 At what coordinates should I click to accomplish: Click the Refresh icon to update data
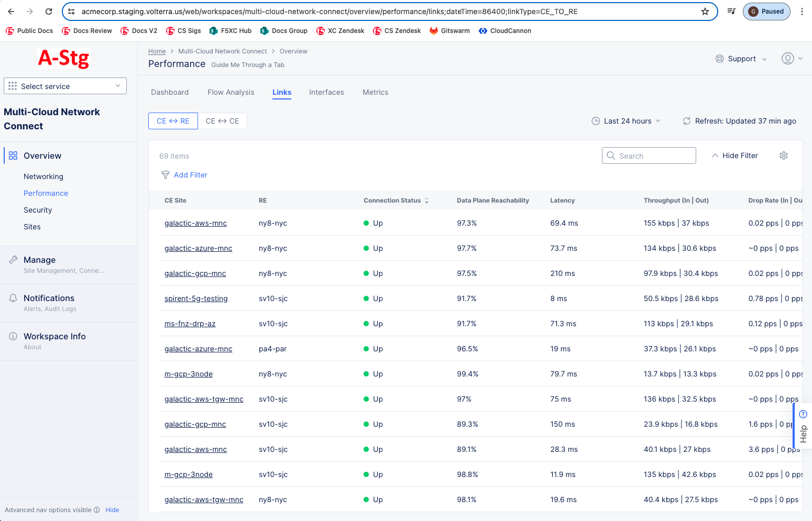click(687, 121)
